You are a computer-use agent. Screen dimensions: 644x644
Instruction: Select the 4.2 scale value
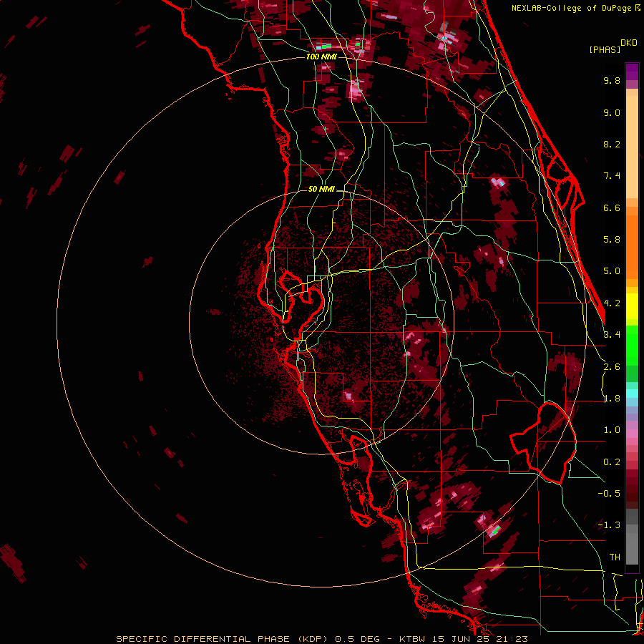click(612, 303)
